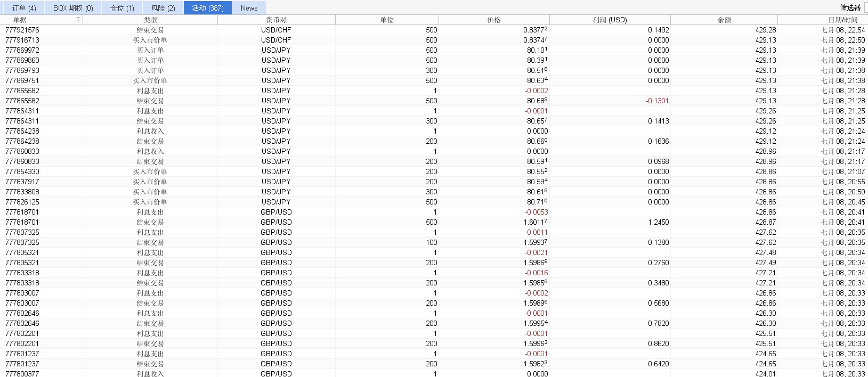Select order number 777869972
Viewport: 868px width, 377px height.
[22, 51]
